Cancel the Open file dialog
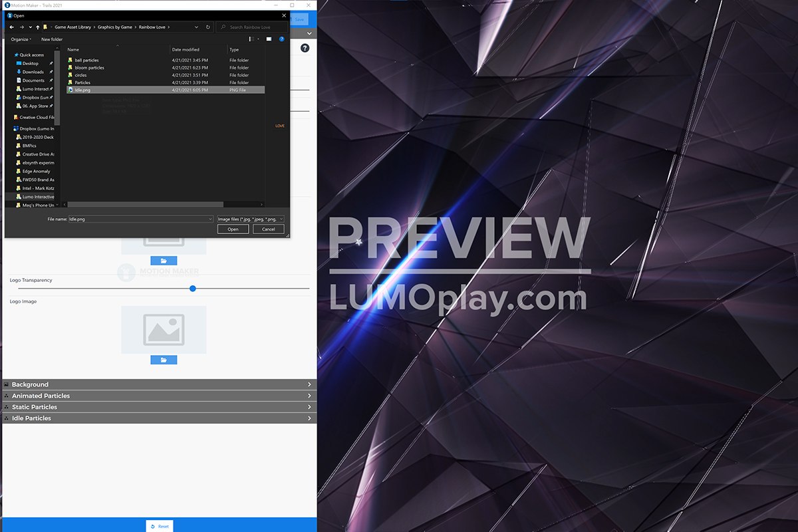The image size is (798, 532). coord(269,229)
